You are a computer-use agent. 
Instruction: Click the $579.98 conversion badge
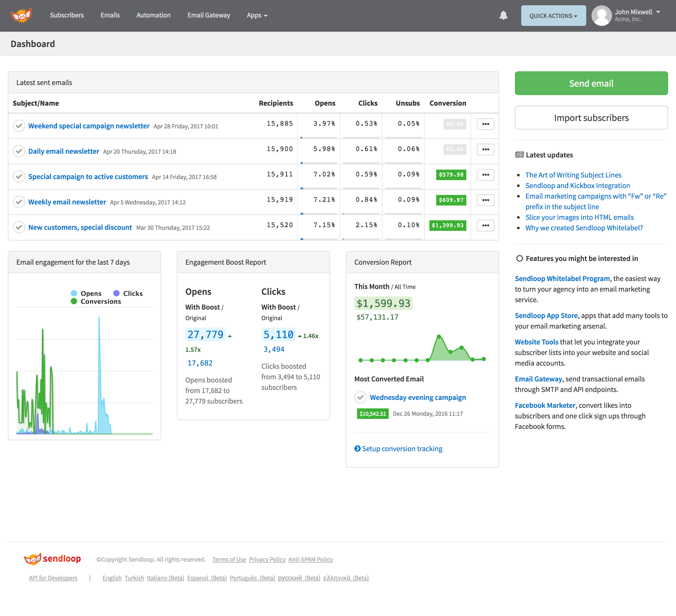click(451, 175)
